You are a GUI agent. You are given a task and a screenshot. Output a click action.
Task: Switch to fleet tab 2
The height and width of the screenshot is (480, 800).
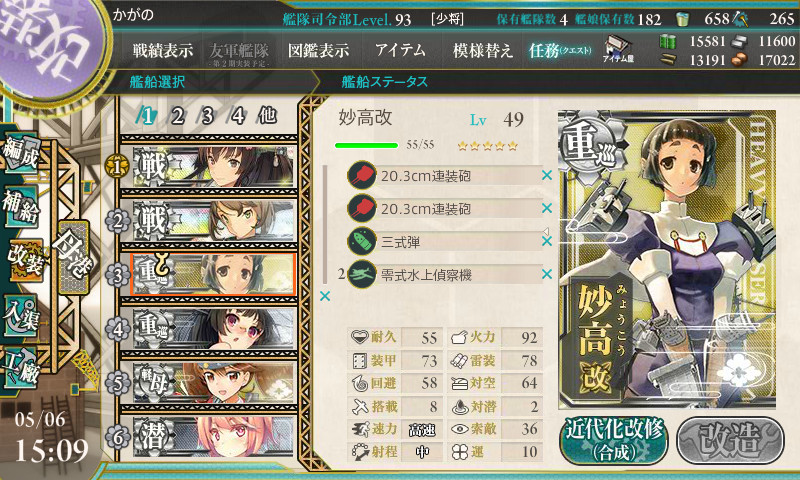177,116
